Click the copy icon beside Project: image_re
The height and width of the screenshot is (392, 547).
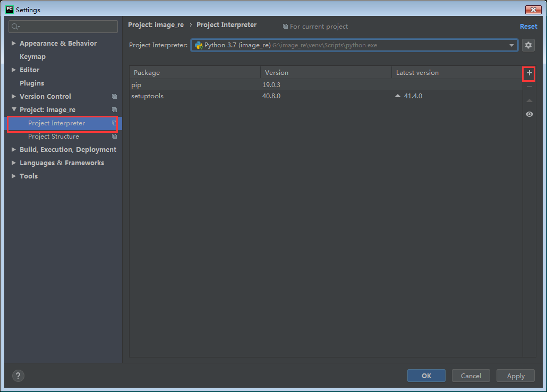pyautogui.click(x=114, y=109)
